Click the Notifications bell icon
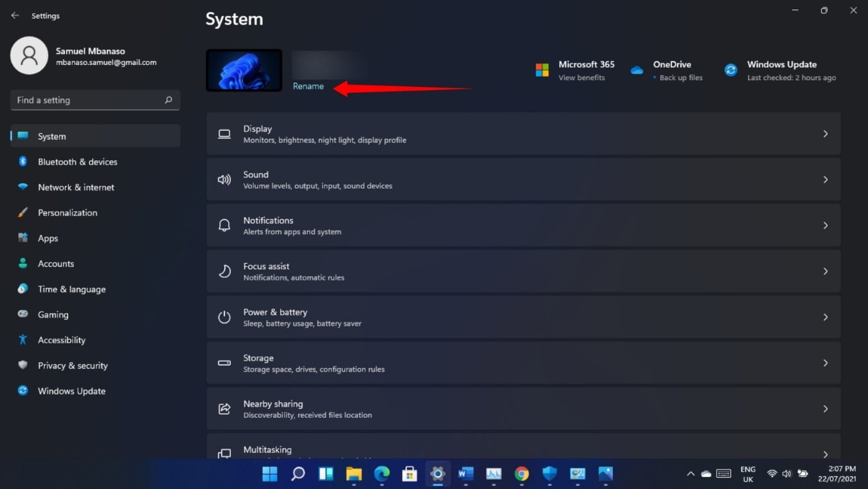 [224, 225]
